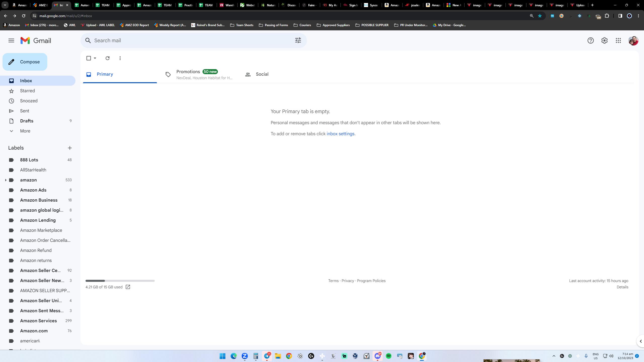The image size is (644, 362).
Task: Open the More options three-dot menu above tabs
Action: pos(120,58)
